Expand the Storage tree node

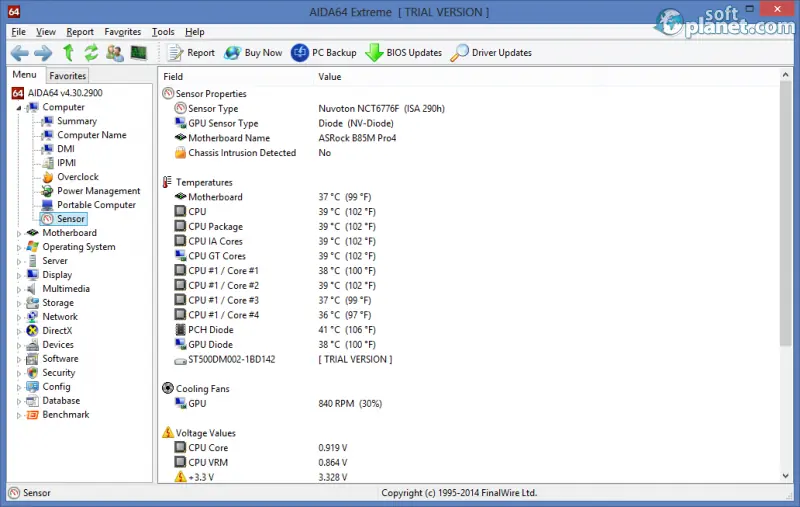[x=19, y=303]
